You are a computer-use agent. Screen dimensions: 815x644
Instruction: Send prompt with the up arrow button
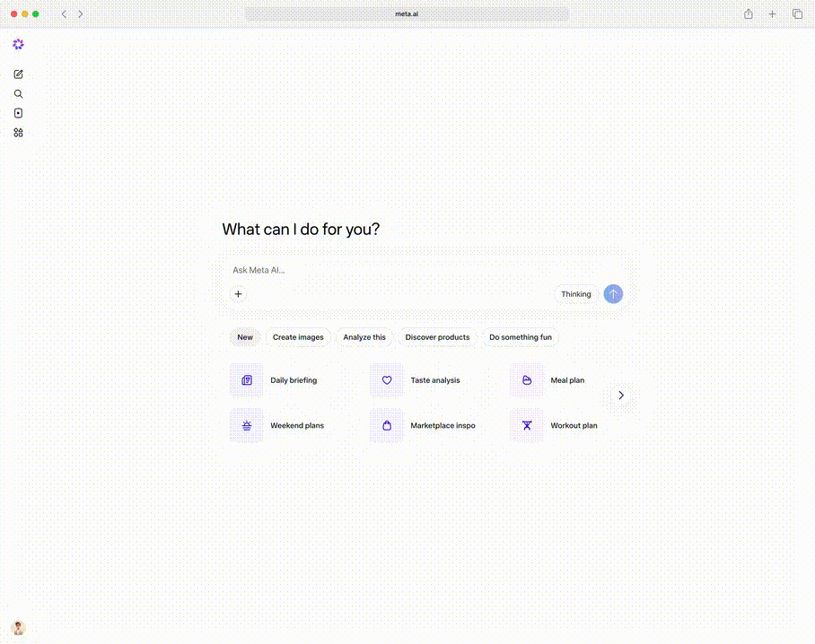613,294
